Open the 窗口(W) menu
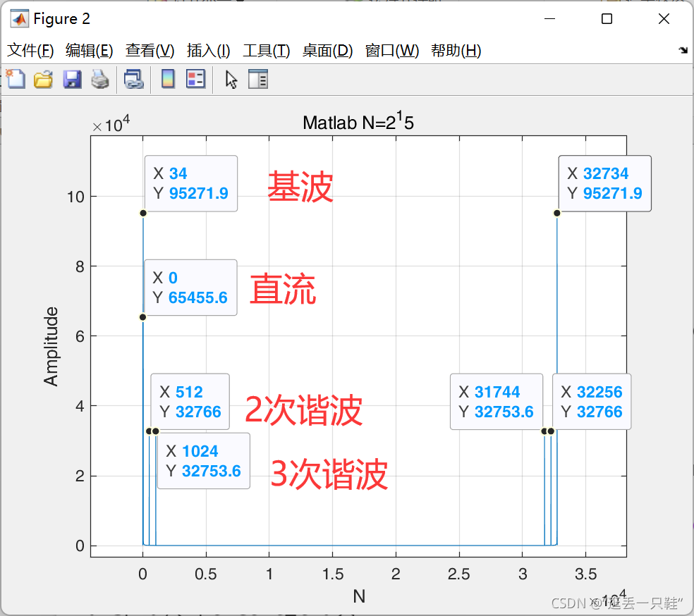 pos(392,51)
